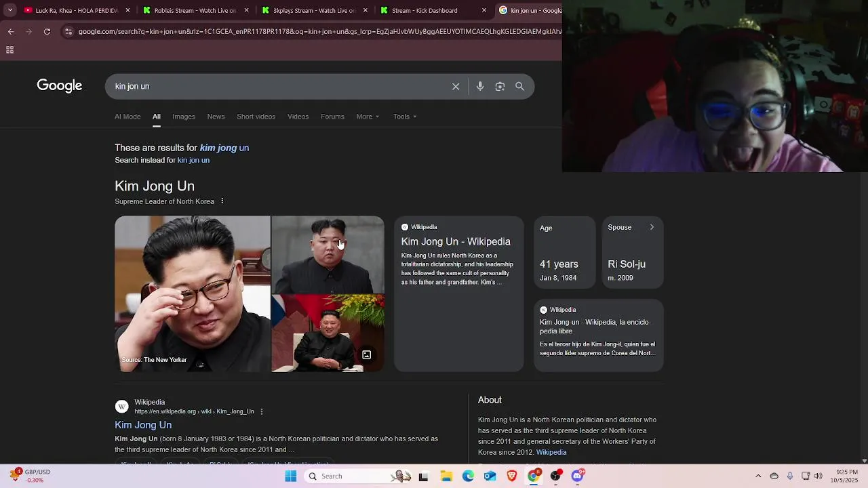The image size is (868, 488).
Task: Open the Windows Start menu
Action: coord(290,476)
